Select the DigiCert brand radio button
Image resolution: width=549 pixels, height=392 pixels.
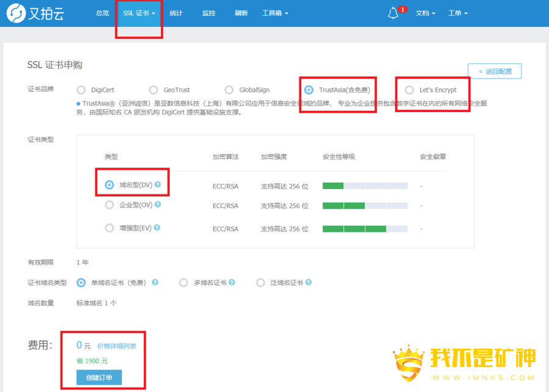(x=81, y=90)
